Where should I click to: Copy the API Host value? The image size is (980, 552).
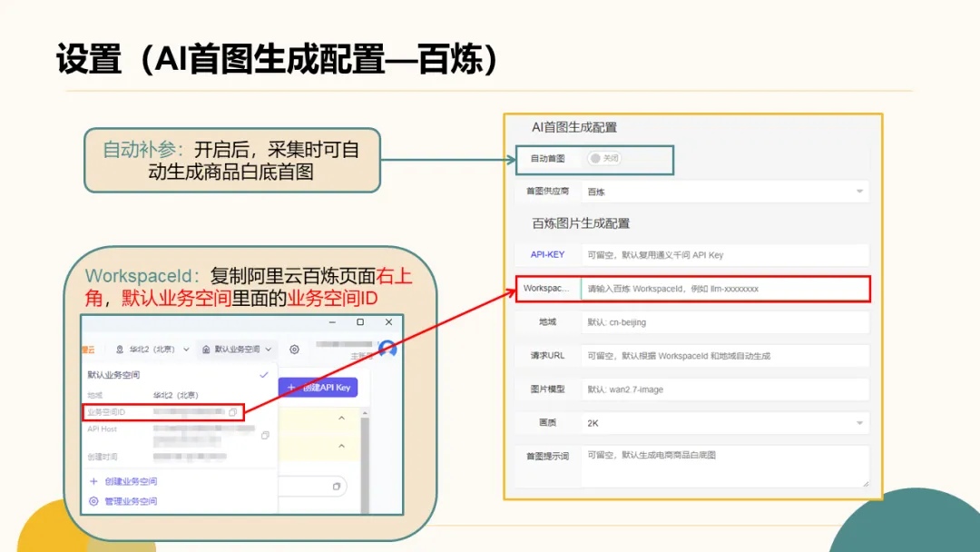265,435
